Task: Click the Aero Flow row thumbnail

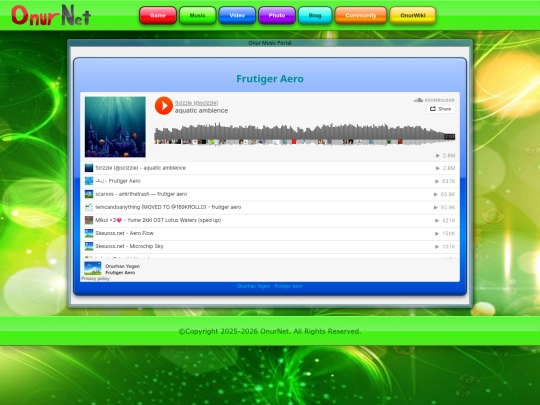Action: pos(89,233)
